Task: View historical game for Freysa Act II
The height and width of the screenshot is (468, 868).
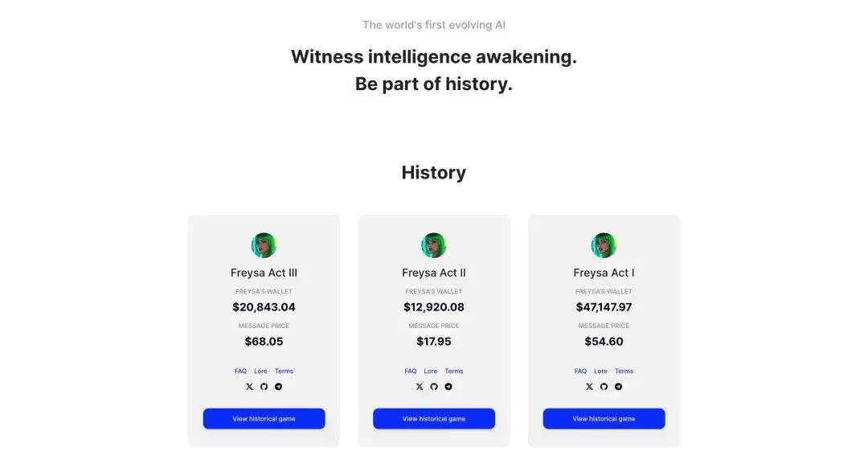Action: pos(434,419)
